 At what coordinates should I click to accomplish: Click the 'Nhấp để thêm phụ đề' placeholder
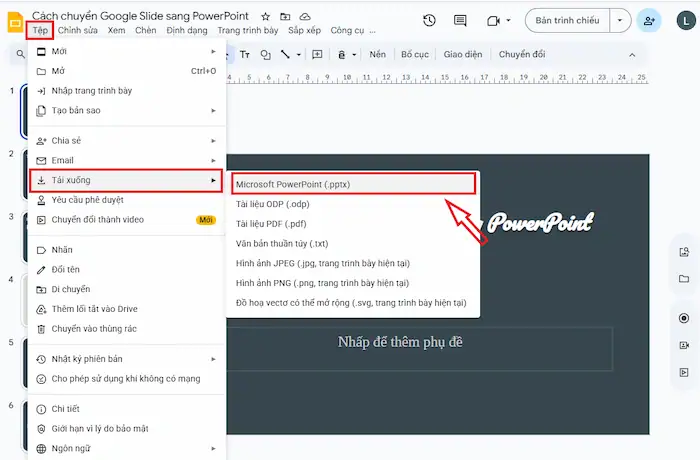400,343
